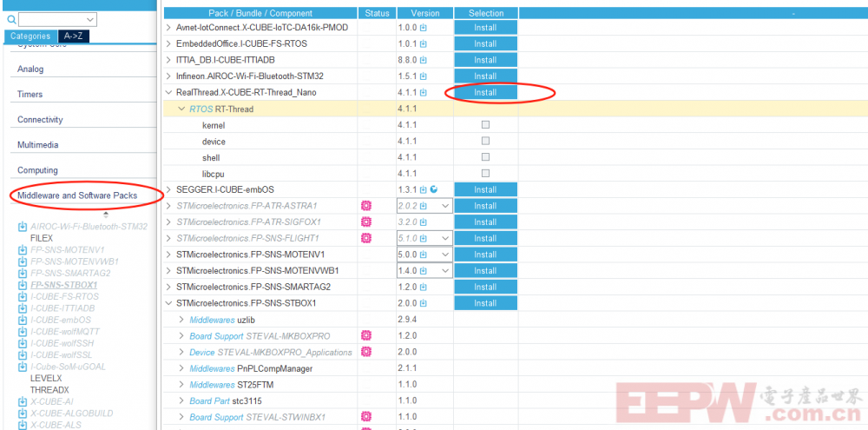Click download icon on RT-Thread_Nano pack row
Image resolution: width=868 pixels, height=430 pixels.
click(x=424, y=93)
